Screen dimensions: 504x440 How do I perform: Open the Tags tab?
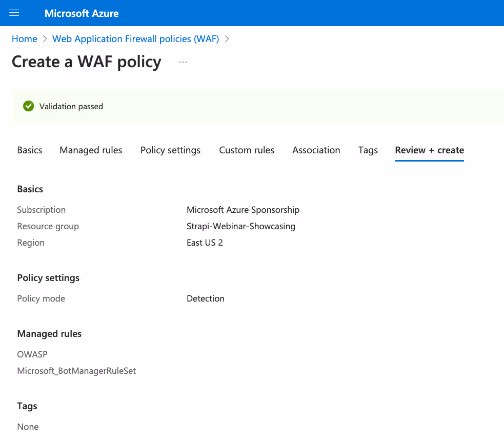pyautogui.click(x=368, y=150)
